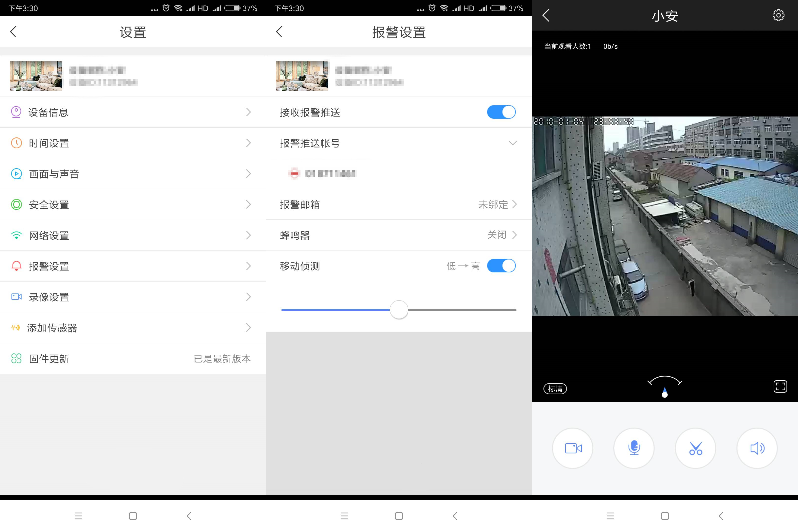Turn off 移动侦测 motion detection
Viewport: 798px width, 532px height.
pyautogui.click(x=501, y=266)
